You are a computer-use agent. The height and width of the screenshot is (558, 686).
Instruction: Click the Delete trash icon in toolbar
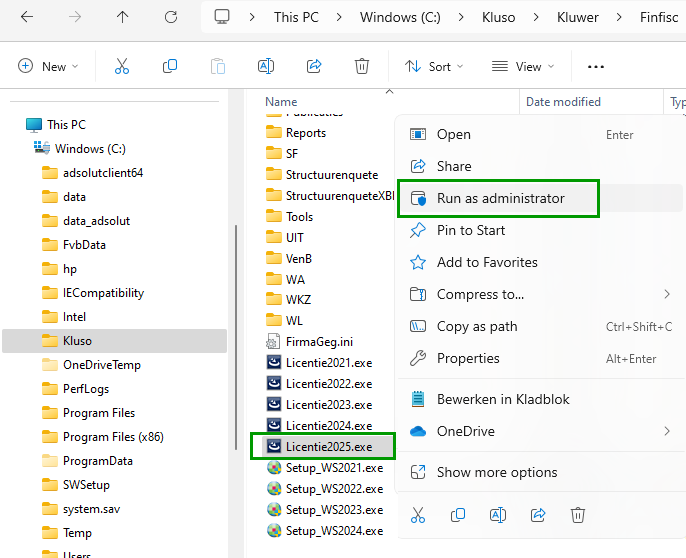coord(362,66)
